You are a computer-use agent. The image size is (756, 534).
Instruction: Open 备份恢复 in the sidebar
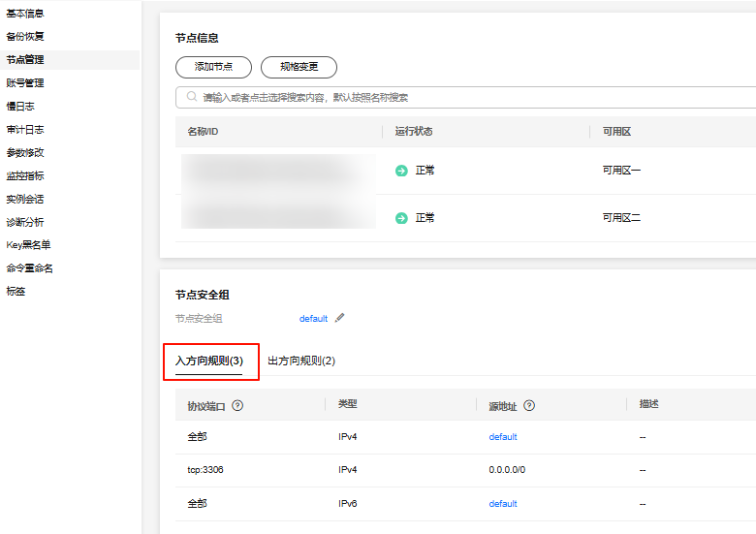25,37
